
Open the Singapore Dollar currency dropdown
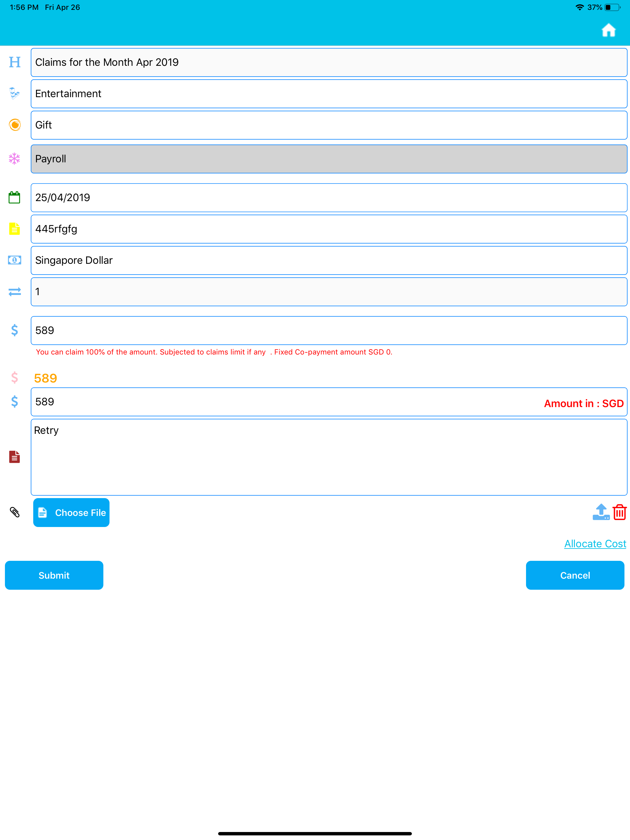pos(329,260)
